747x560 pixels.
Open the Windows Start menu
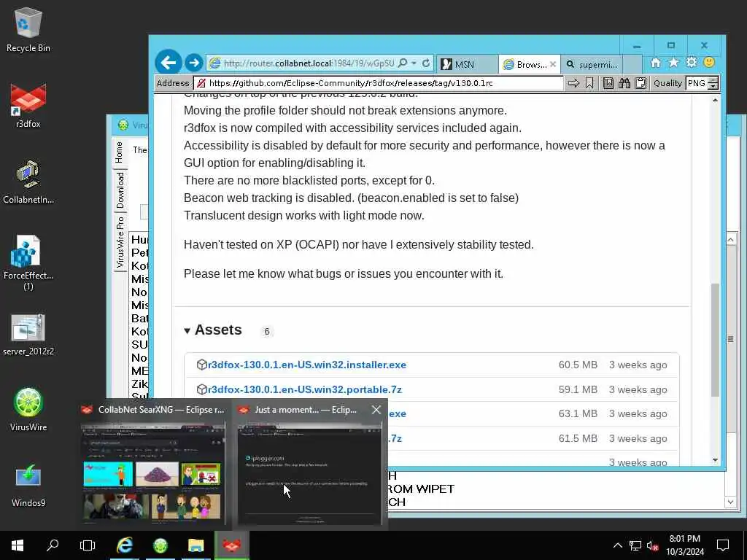pos(18,545)
